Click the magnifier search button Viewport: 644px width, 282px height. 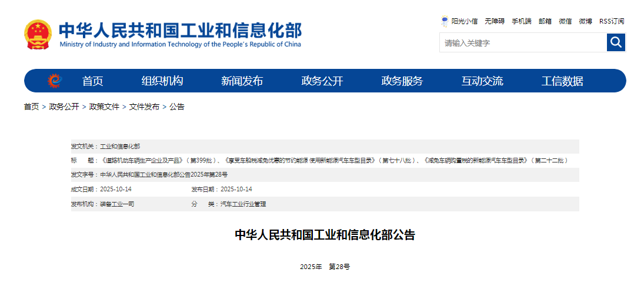pyautogui.click(x=616, y=42)
